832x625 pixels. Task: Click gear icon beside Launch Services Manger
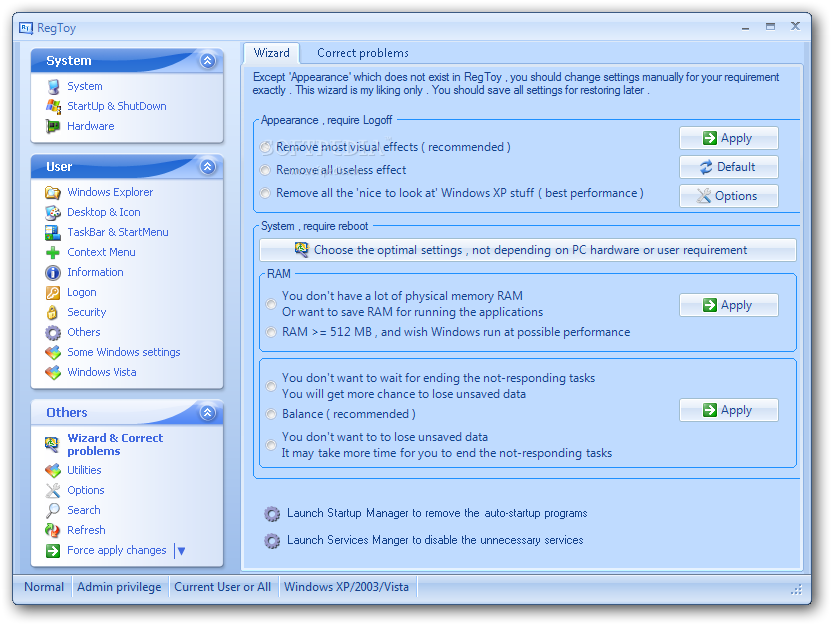tap(272, 541)
